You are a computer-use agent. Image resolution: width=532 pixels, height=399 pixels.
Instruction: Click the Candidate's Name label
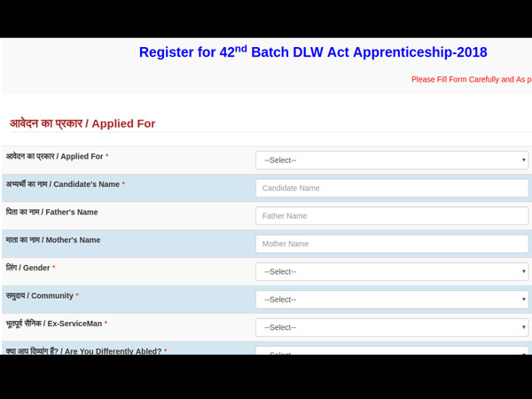[x=65, y=184]
